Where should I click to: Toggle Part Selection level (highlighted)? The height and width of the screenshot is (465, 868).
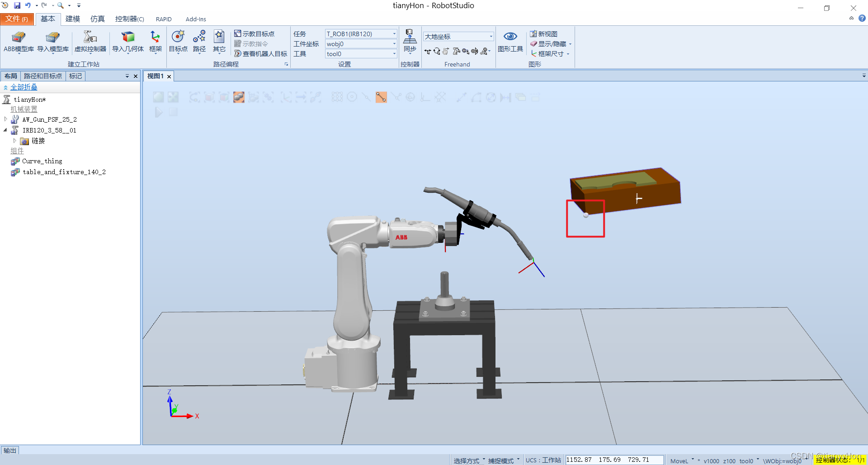coord(239,97)
